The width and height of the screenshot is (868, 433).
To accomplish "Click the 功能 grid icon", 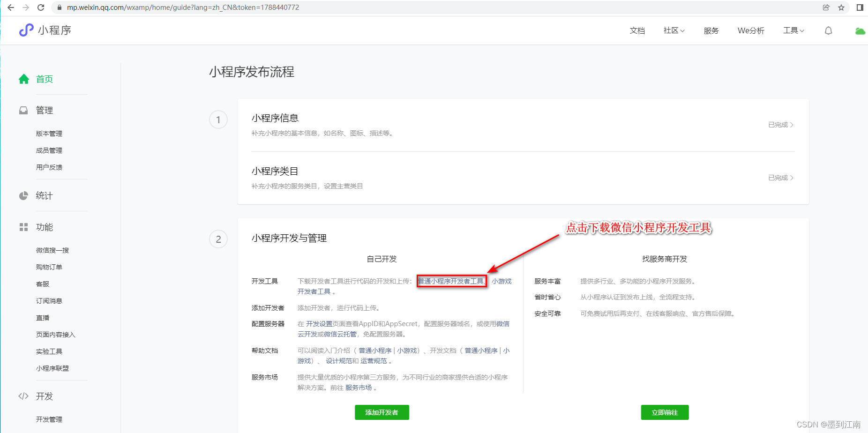I will pos(23,227).
